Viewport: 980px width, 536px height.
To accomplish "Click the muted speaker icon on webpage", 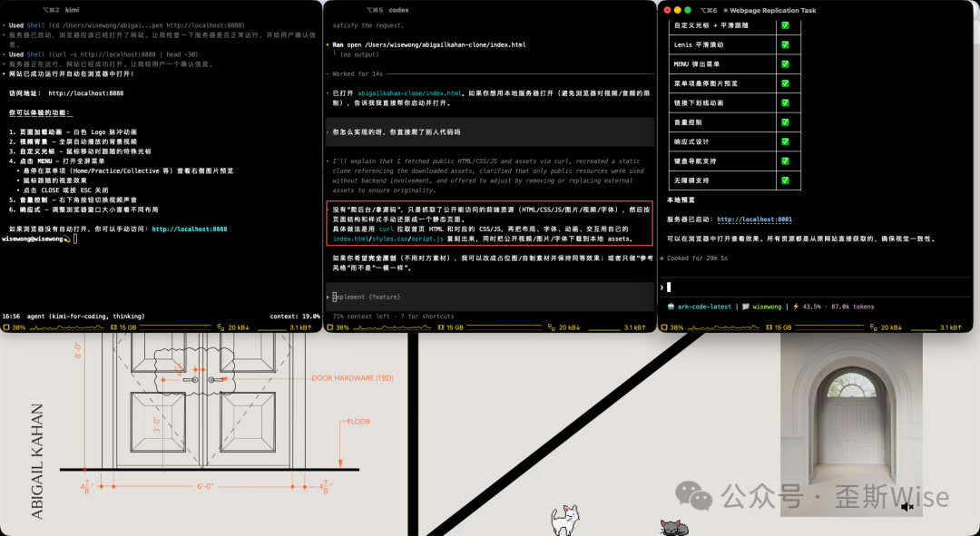I will 907,507.
